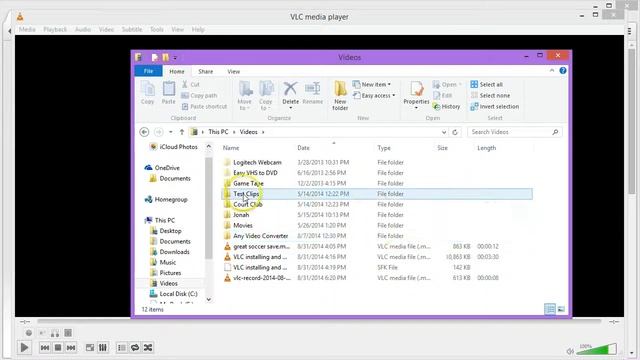
Task: Click VLC next media button
Action: [x=71, y=347]
